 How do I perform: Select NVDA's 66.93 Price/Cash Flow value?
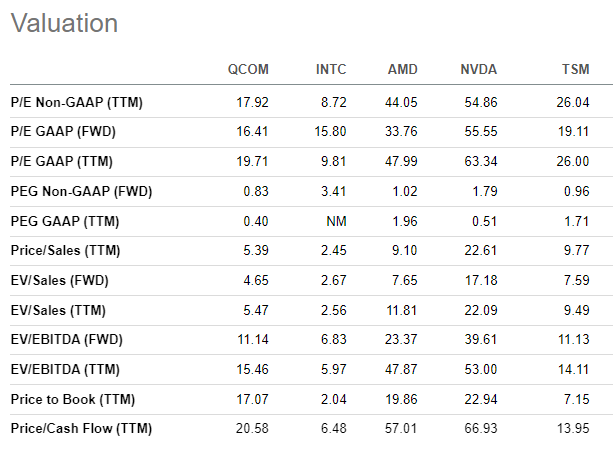pyautogui.click(x=481, y=428)
